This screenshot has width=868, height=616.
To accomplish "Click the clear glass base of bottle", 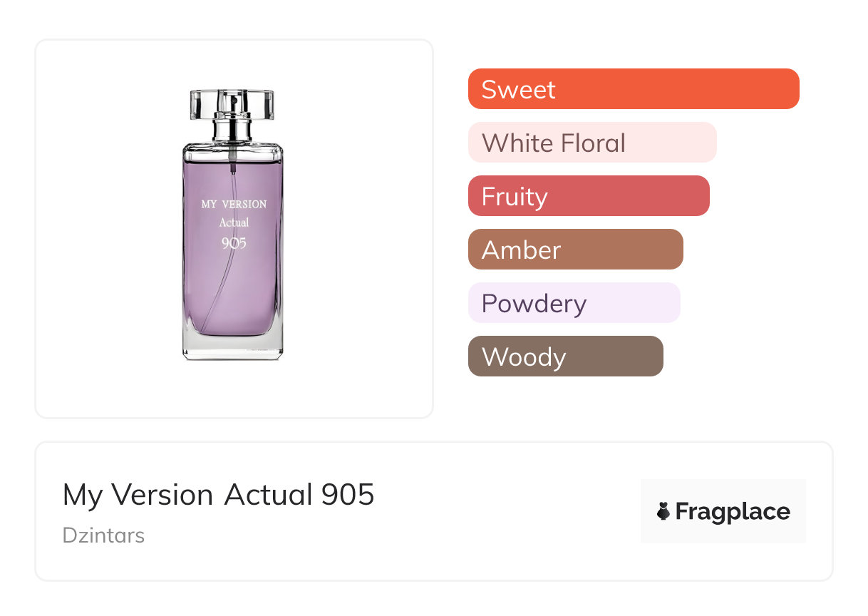I will tap(233, 348).
